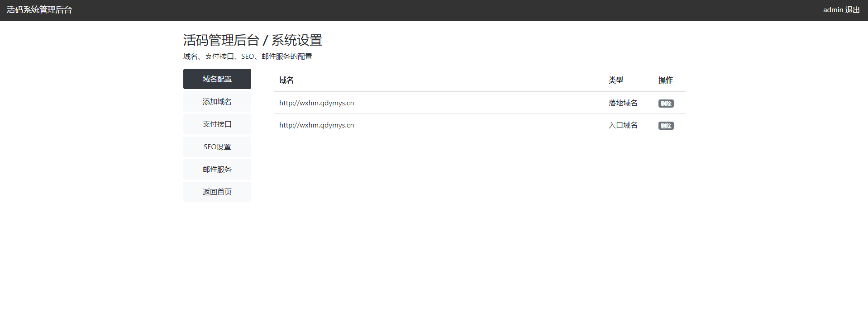Viewport: 868px width, 321px height.
Task: Click admin 退出 to log out
Action: coord(841,10)
